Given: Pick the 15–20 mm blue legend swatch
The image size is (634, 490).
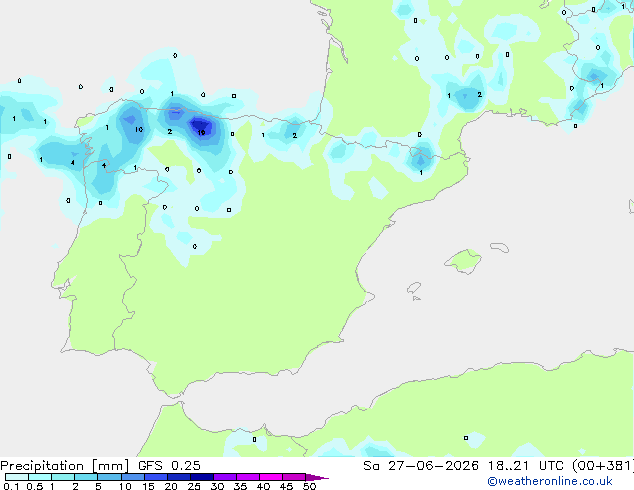Looking at the screenshot, I should click(155, 477).
